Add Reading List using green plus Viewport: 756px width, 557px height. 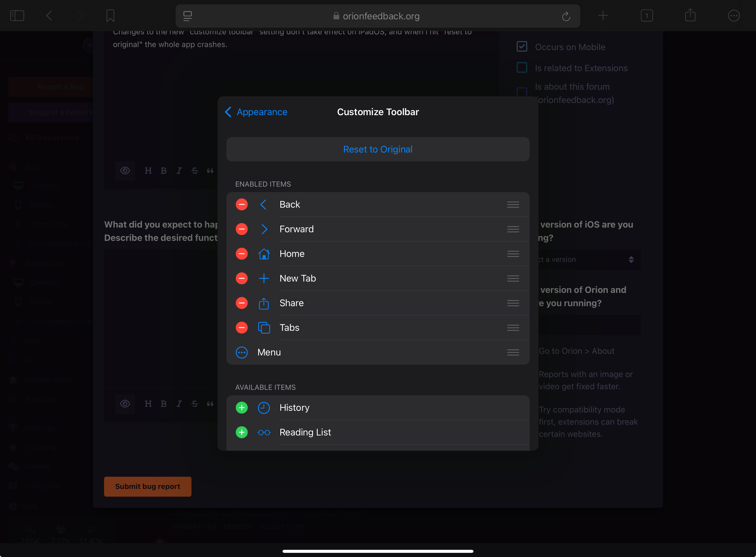click(x=241, y=432)
